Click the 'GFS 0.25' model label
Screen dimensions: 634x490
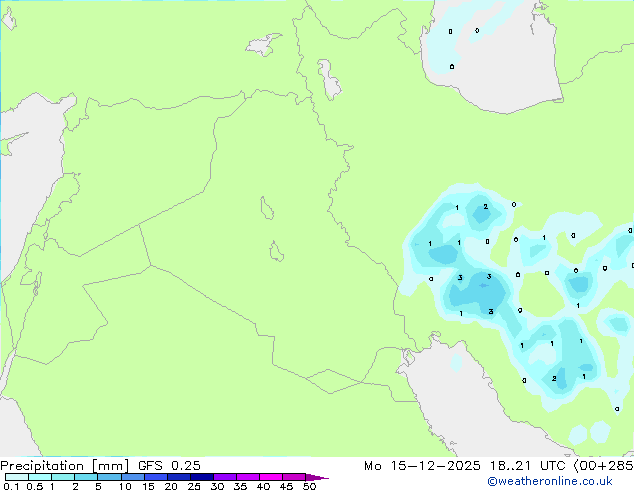pos(169,466)
